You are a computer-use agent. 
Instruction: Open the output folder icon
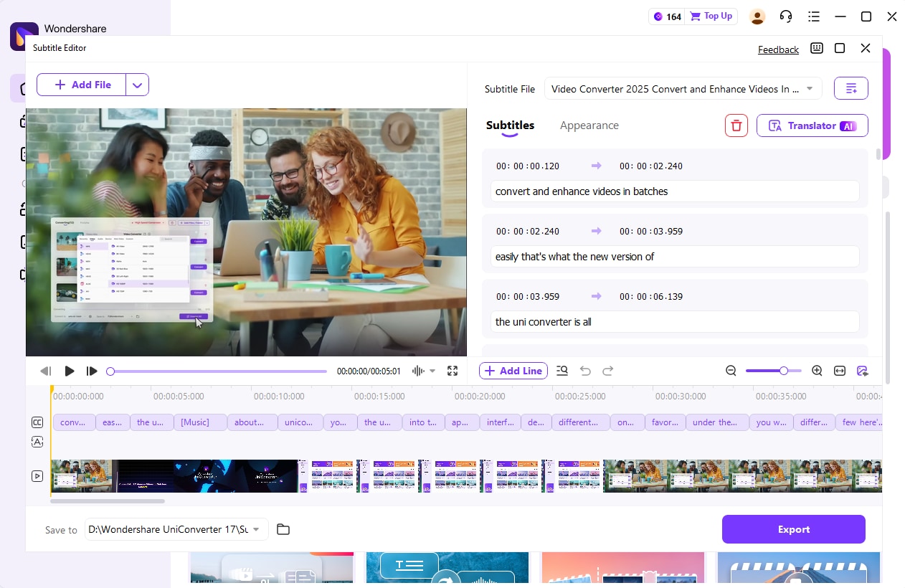click(x=283, y=529)
